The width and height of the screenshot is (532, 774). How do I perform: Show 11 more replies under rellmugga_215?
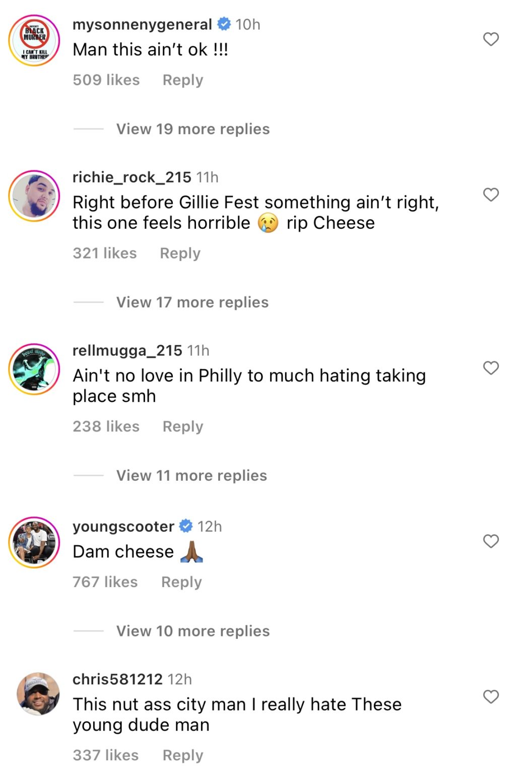191,475
